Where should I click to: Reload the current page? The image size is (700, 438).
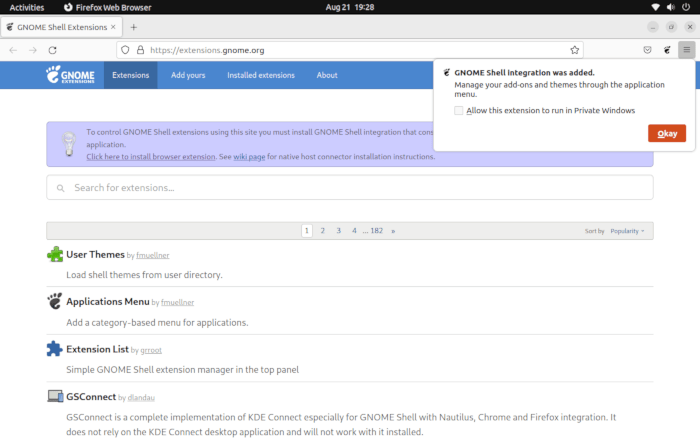53,50
